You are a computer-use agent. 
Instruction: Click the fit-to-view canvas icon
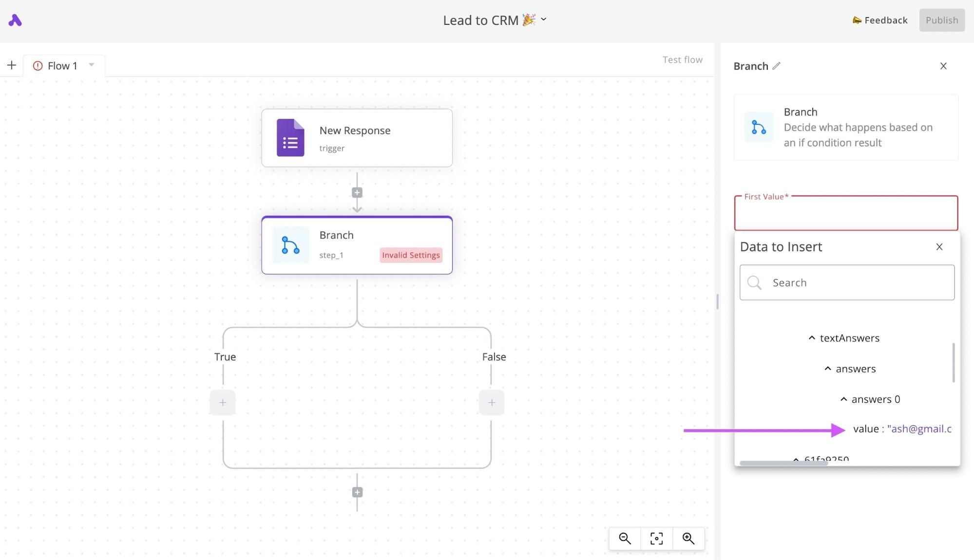point(656,539)
